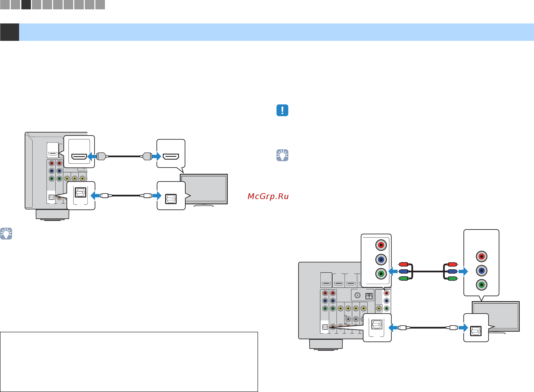Click the lightbulb tip icon below the left receiver diagram
Image resolution: width=534 pixels, height=392 pixels.
[x=6, y=234]
